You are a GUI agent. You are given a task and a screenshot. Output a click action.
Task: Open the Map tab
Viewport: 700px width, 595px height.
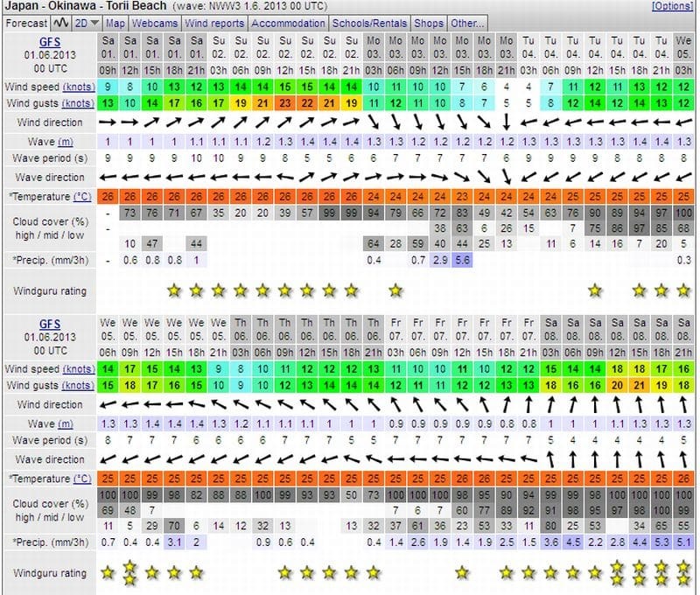coord(115,24)
